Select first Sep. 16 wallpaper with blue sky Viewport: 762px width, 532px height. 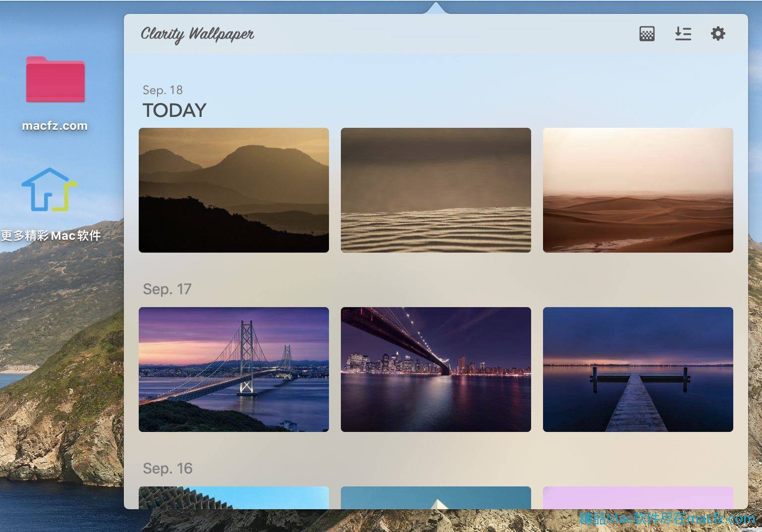tap(233, 497)
